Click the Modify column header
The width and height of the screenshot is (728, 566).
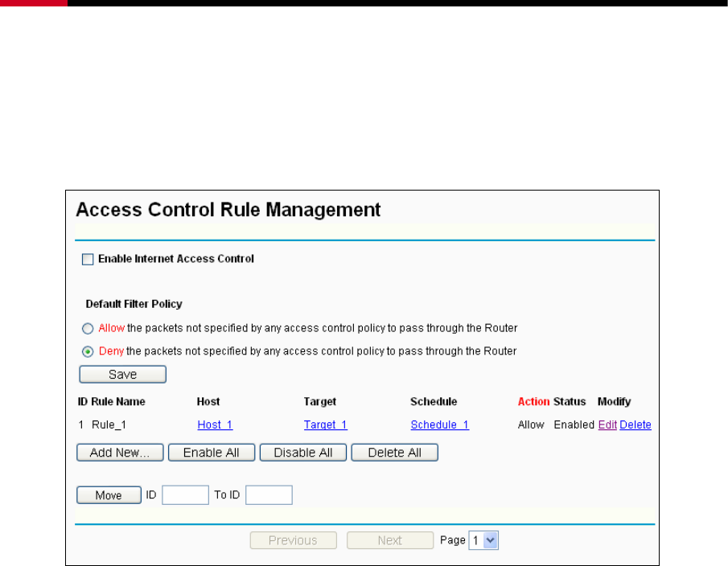coord(614,401)
